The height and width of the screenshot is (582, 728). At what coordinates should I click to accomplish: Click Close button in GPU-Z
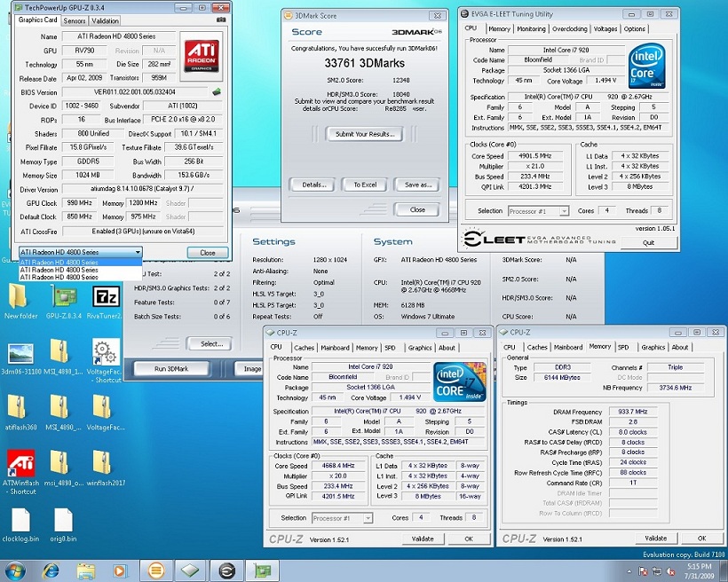point(208,253)
